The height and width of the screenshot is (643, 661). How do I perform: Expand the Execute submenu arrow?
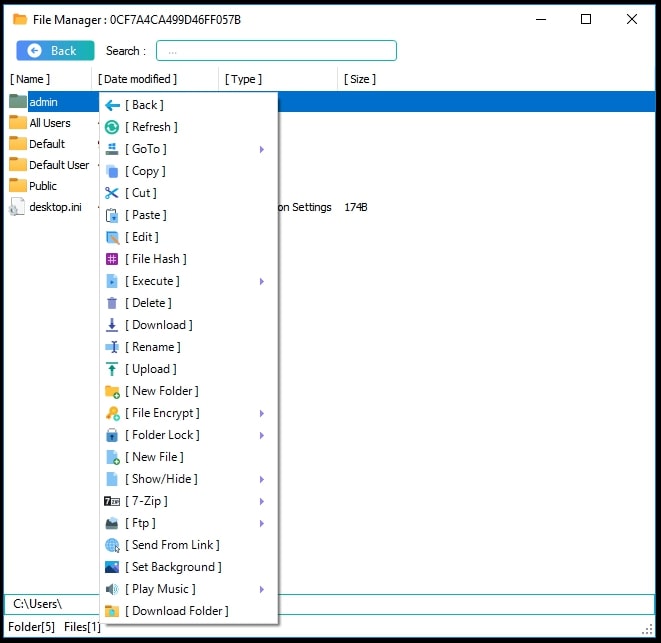[262, 281]
